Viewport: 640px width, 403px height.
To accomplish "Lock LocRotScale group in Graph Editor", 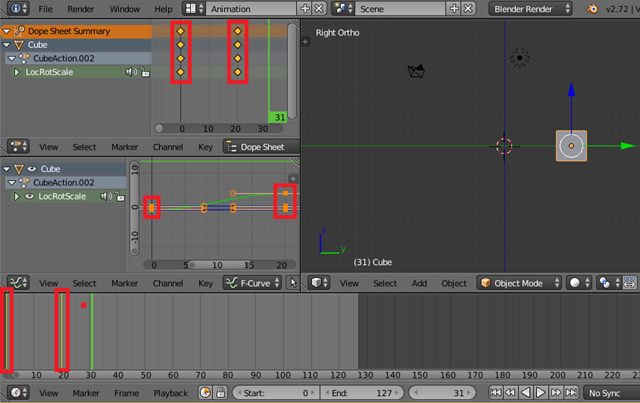I will [x=120, y=196].
